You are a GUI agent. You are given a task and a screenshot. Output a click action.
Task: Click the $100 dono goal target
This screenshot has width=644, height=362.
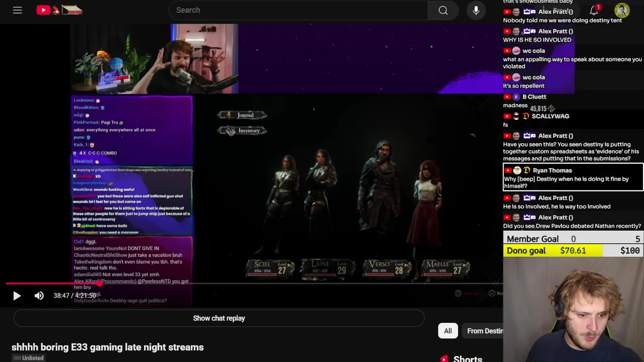[630, 250]
